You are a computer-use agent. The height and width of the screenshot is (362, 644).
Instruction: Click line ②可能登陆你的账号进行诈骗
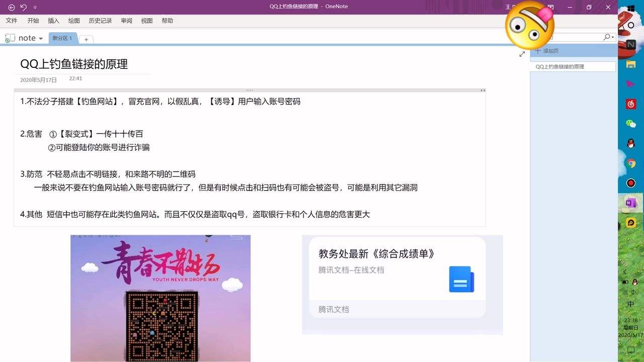coord(99,147)
